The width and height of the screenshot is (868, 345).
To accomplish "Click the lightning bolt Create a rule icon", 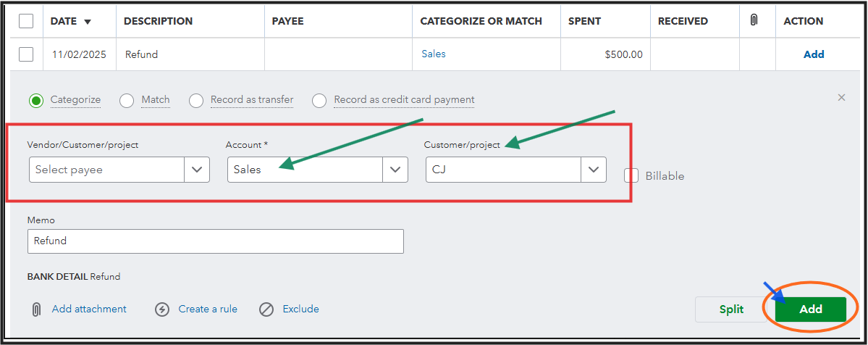I will (162, 309).
